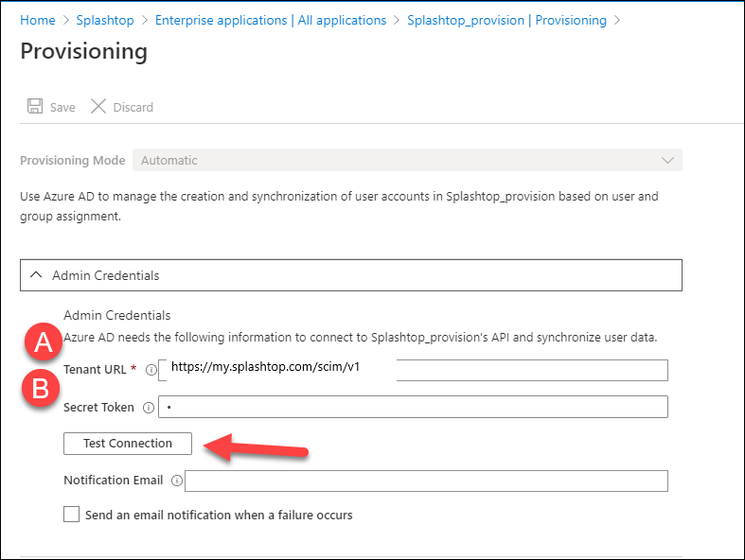The height and width of the screenshot is (560, 745).
Task: Click the Provisioning Mode dropdown arrow
Action: pyautogui.click(x=667, y=160)
